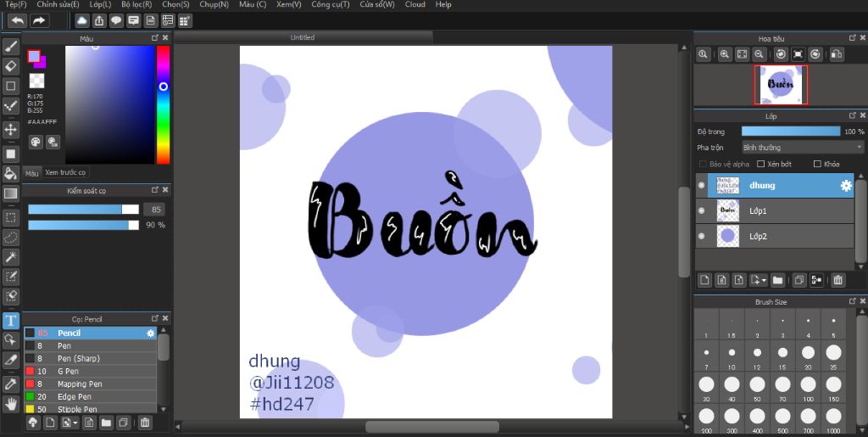
Task: Select the Bucket fill tool
Action: tap(10, 173)
